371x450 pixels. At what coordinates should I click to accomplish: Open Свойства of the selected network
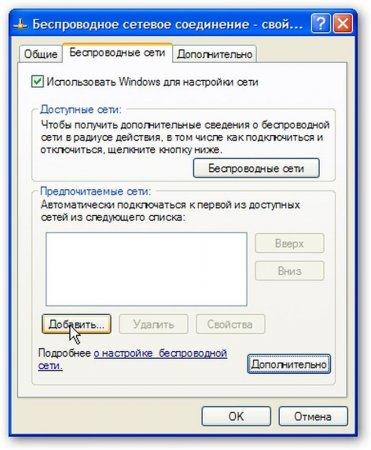click(x=230, y=324)
